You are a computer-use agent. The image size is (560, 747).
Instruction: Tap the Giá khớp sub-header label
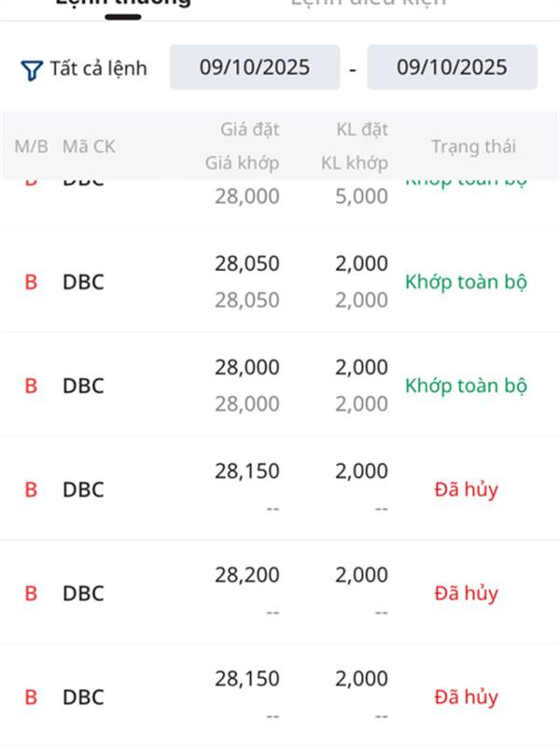tap(242, 162)
